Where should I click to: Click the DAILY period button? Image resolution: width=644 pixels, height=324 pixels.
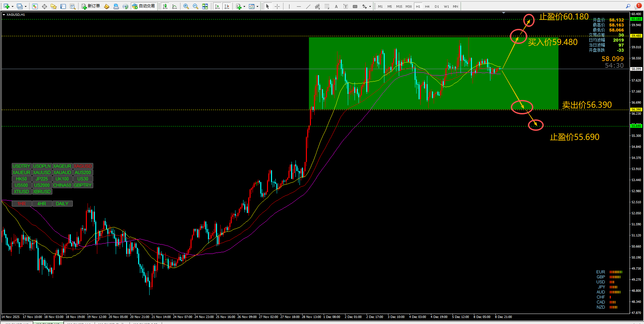[x=62, y=204]
